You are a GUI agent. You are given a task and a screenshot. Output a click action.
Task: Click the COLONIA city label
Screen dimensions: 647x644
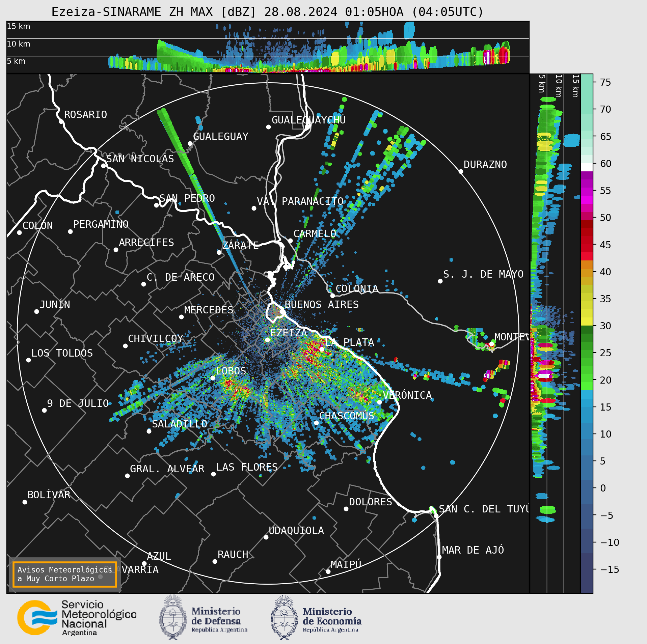point(357,289)
